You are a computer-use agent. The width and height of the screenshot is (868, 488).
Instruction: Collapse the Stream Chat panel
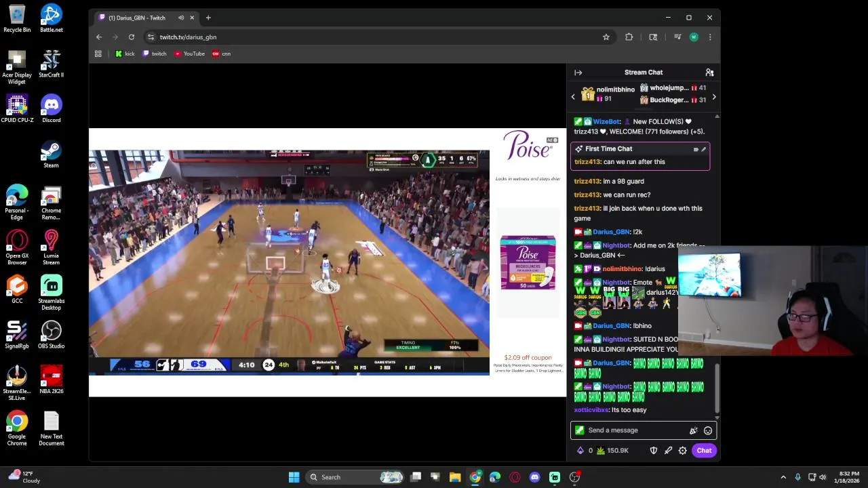[578, 73]
